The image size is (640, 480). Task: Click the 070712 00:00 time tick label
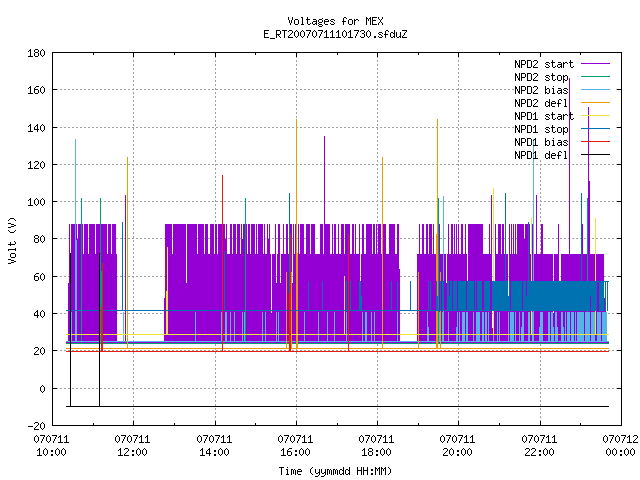pos(620,446)
